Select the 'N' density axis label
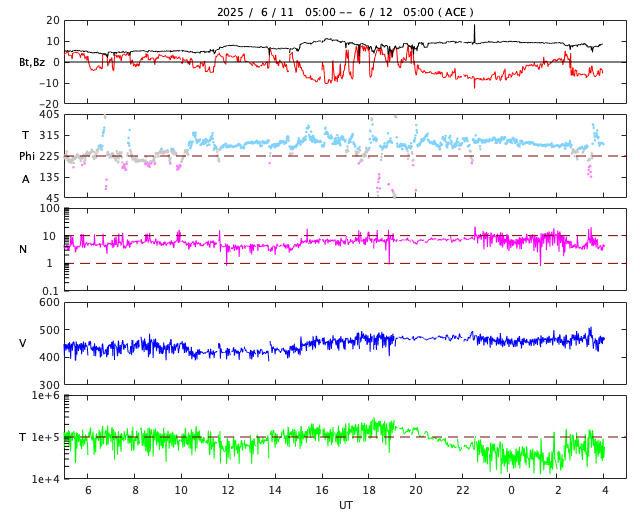This screenshot has width=640, height=512. point(23,249)
